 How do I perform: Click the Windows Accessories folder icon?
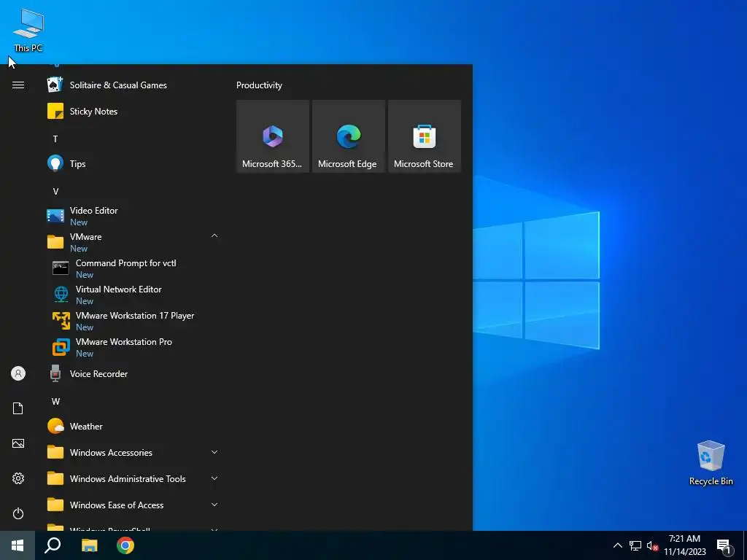pos(55,452)
